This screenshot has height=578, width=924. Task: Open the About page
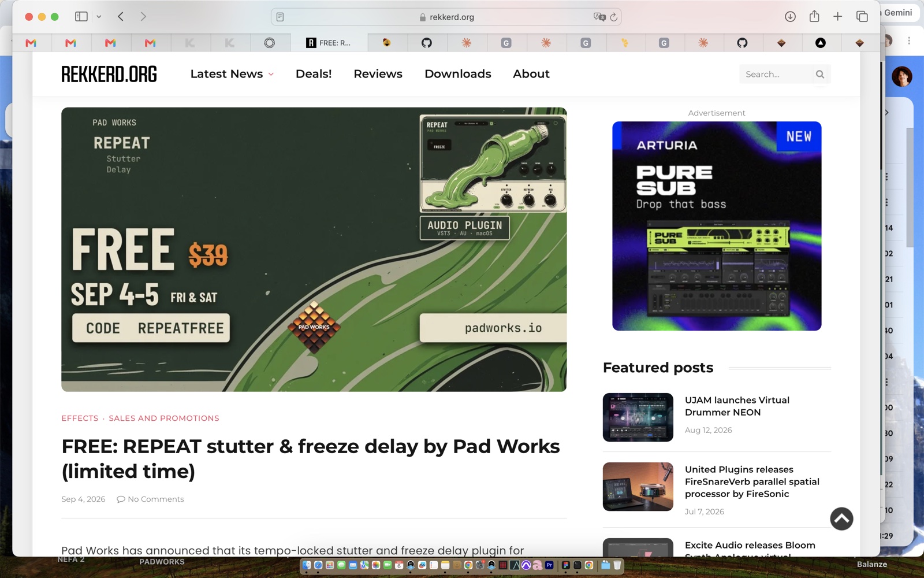click(531, 74)
